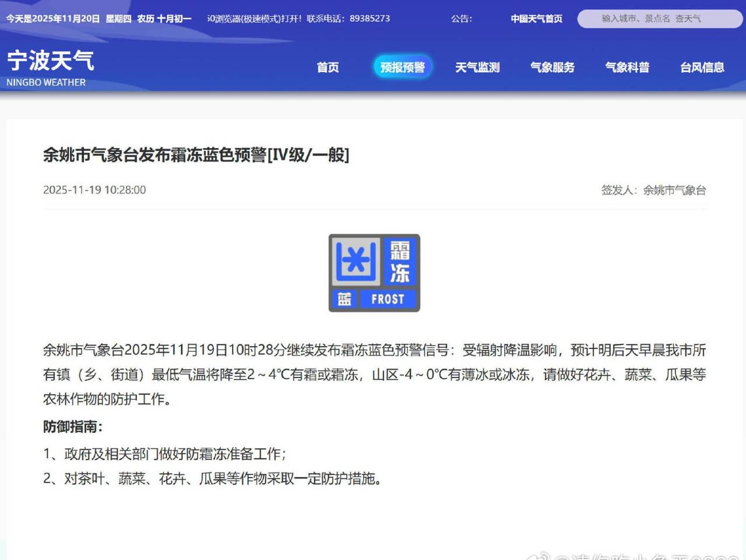Viewport: 746px width, 560px height.
Task: Select the 预报预警 forecast warning tab
Action: click(x=402, y=68)
